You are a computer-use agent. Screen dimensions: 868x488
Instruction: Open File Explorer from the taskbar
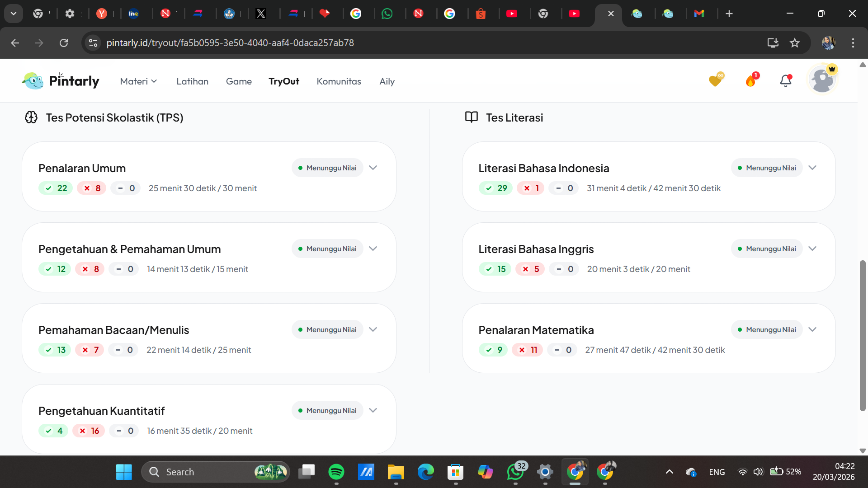point(396,472)
